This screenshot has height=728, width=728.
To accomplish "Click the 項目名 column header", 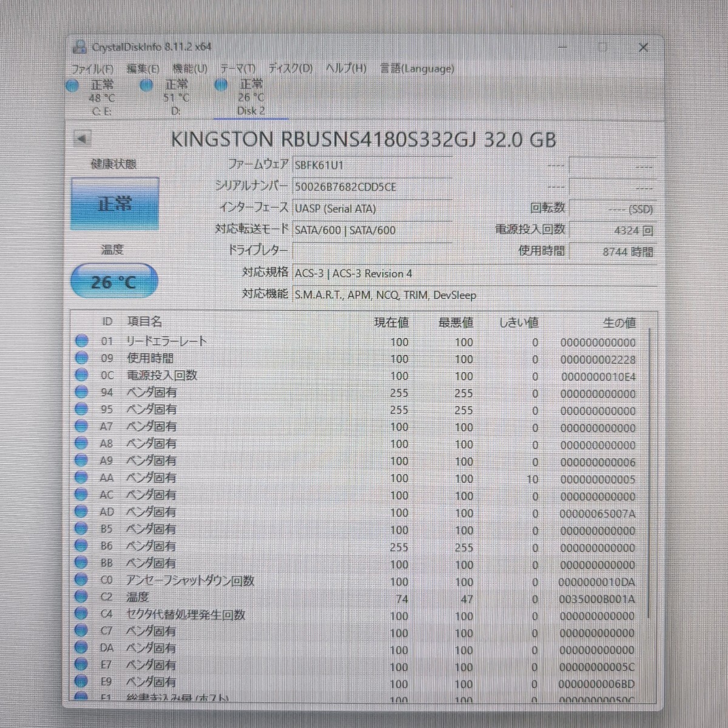I will 144,322.
